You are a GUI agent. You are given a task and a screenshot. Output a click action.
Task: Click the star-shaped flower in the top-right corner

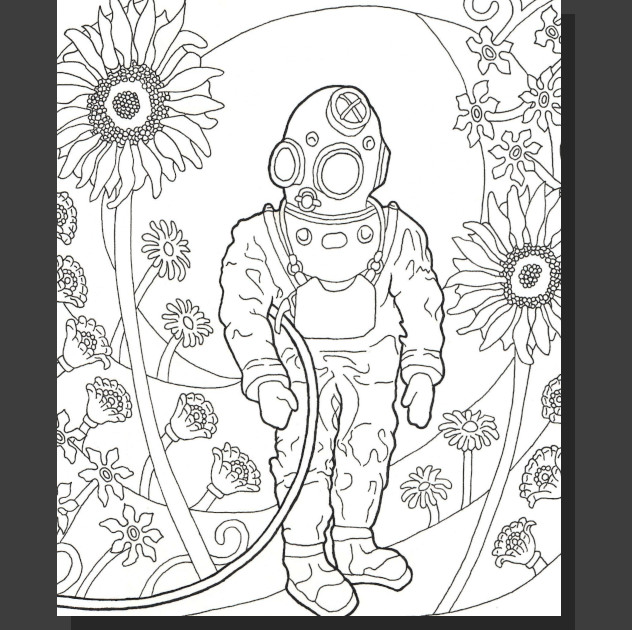493,50
